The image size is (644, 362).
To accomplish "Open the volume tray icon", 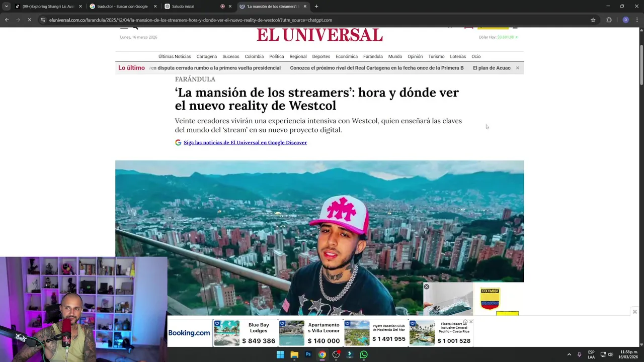I will [610, 354].
